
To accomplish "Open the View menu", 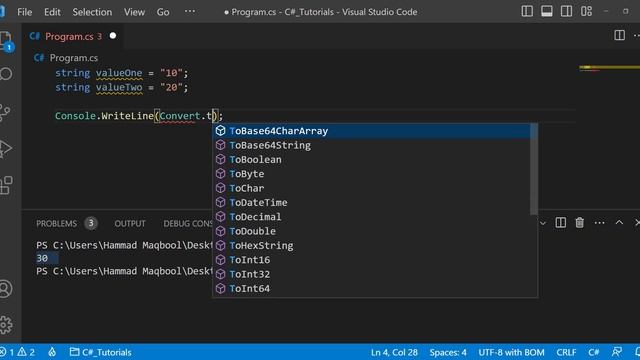I will (x=134, y=12).
